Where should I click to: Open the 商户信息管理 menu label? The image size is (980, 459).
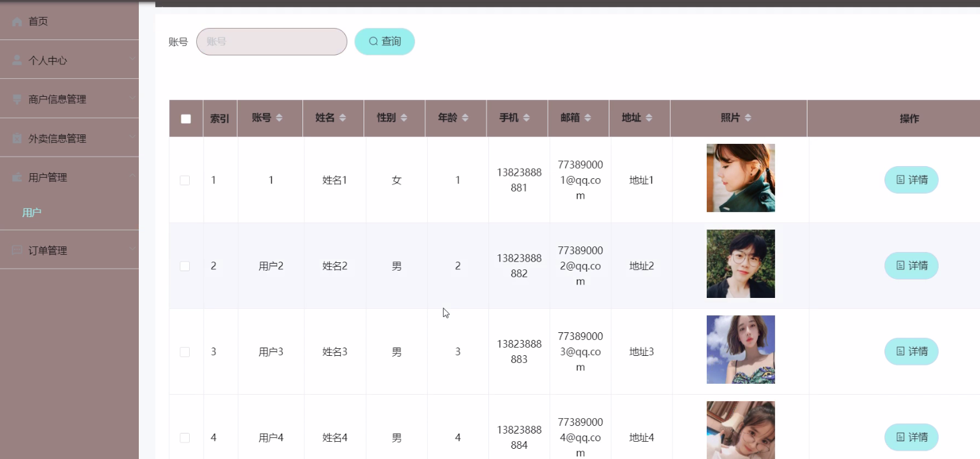57,99
